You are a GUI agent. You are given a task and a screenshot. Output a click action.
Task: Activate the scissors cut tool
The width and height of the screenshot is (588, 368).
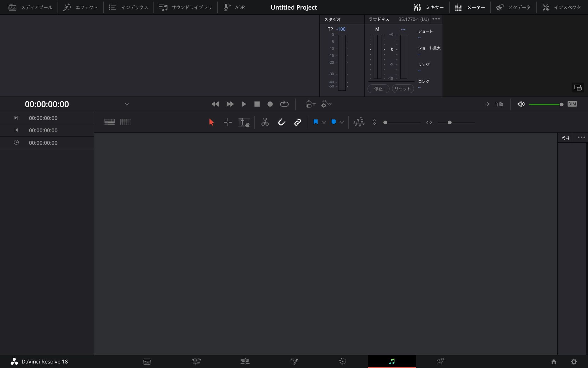(x=265, y=122)
